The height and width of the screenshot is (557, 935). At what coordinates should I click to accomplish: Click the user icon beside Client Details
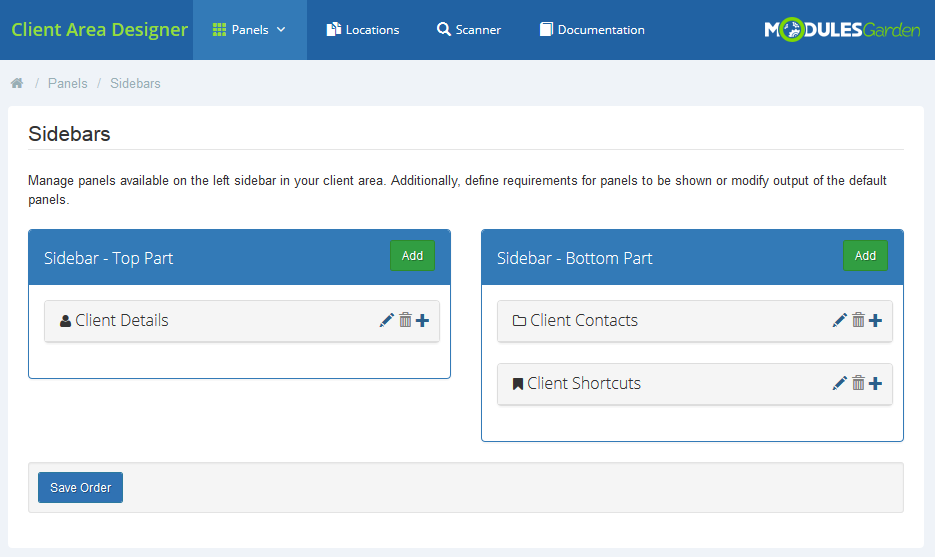pos(66,321)
